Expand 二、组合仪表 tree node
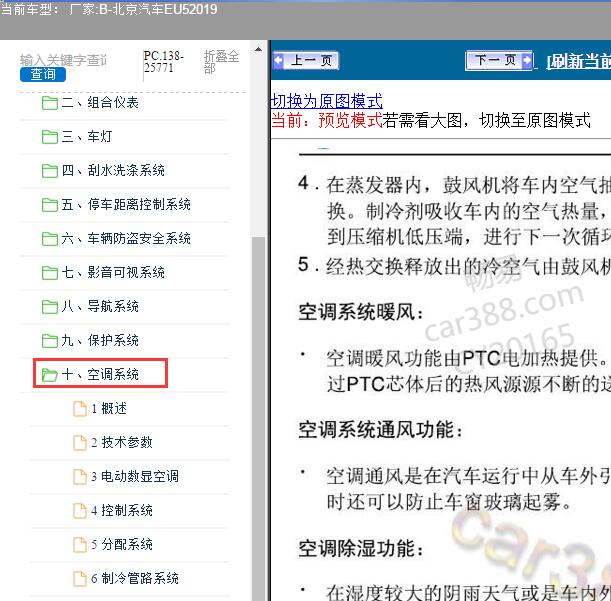Image resolution: width=611 pixels, height=601 pixels. pos(100,103)
